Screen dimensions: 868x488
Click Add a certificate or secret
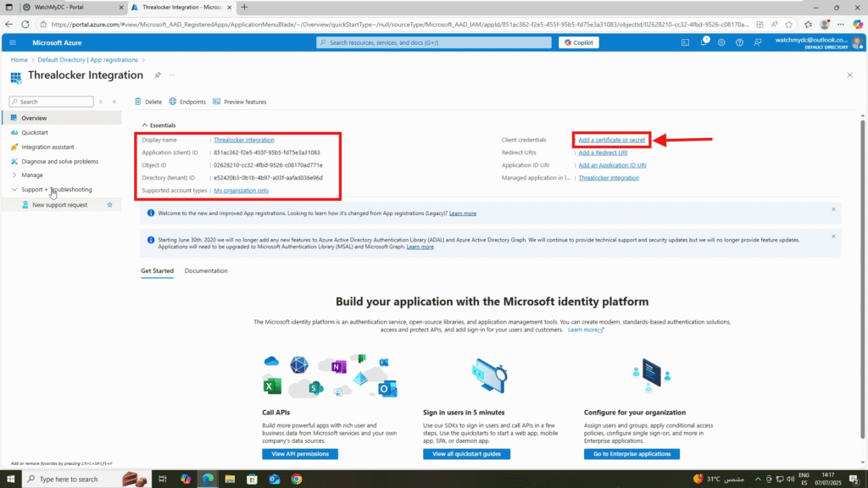coord(612,140)
